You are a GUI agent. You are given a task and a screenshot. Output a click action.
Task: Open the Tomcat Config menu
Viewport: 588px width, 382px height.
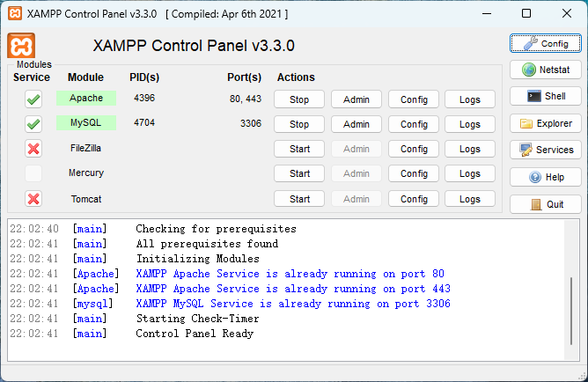click(414, 199)
